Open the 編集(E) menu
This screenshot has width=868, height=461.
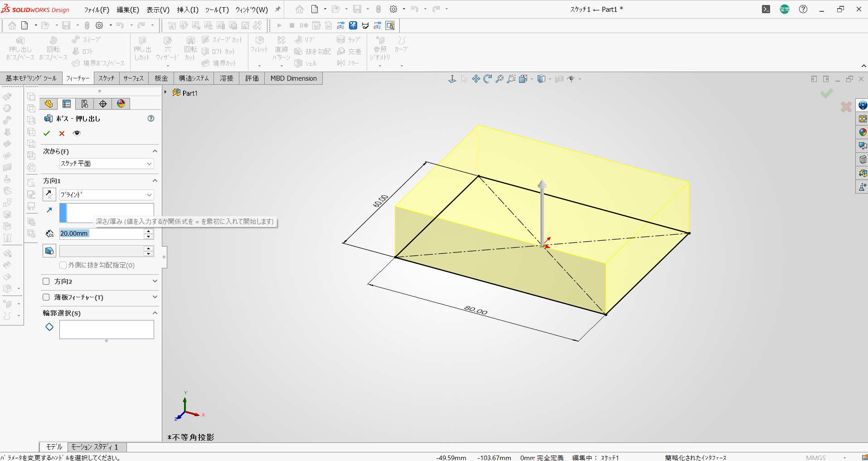(x=128, y=10)
